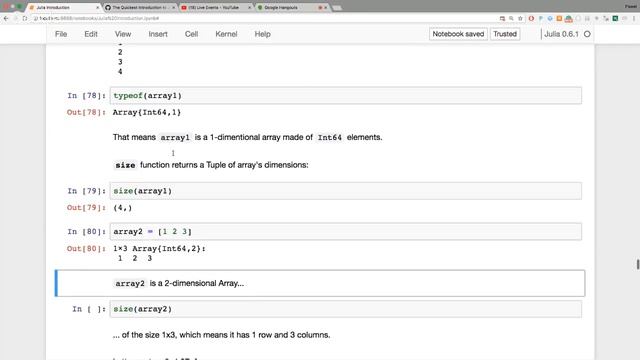Screen dimensions: 640x360
Task: Click the kernel idle circle indicator
Action: 587,34
